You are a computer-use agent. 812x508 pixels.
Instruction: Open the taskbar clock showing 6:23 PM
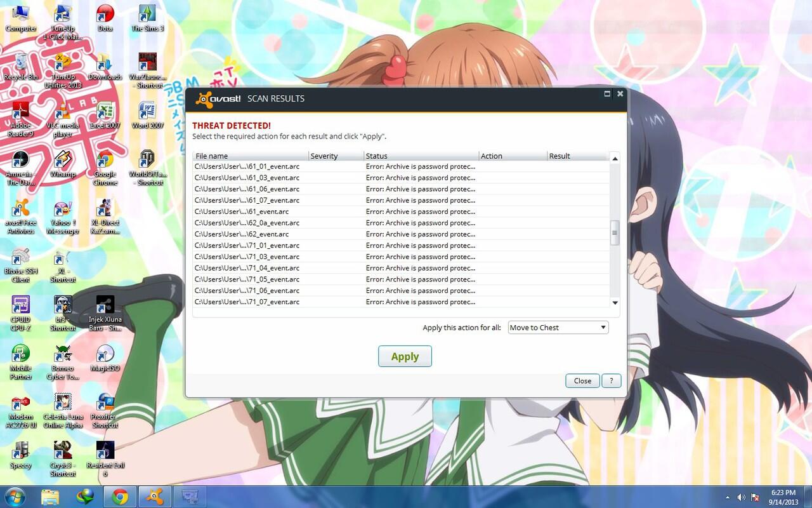coord(782,497)
